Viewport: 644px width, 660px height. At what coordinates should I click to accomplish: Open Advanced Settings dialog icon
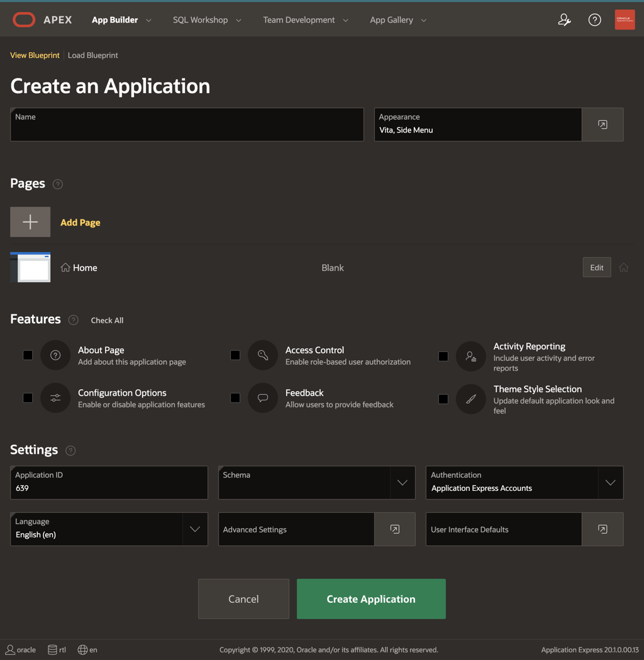[x=394, y=529]
